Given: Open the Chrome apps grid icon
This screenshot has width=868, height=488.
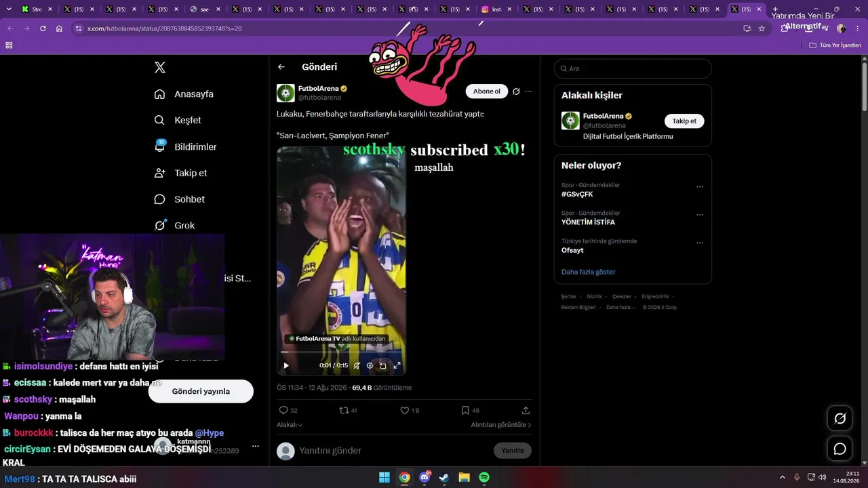Looking at the screenshot, I should pos(9,45).
